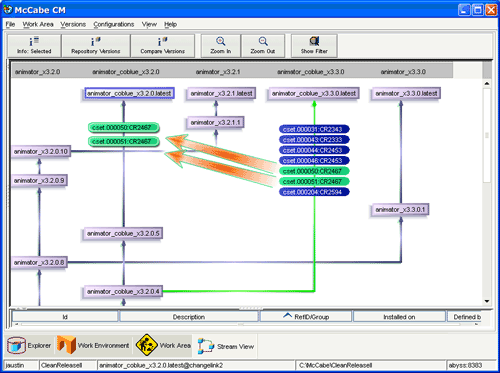The width and height of the screenshot is (500, 373).
Task: Select node animator_coblue_x3.3.0.latest
Action: pyautogui.click(x=314, y=93)
